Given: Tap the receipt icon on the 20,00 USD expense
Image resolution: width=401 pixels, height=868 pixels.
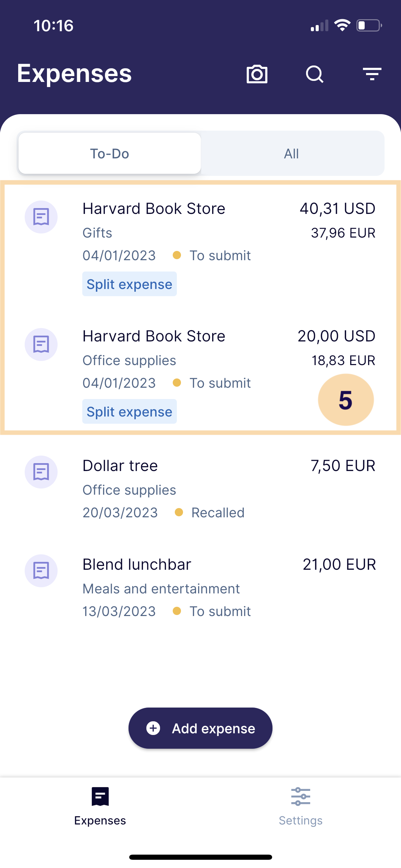Looking at the screenshot, I should [x=41, y=345].
